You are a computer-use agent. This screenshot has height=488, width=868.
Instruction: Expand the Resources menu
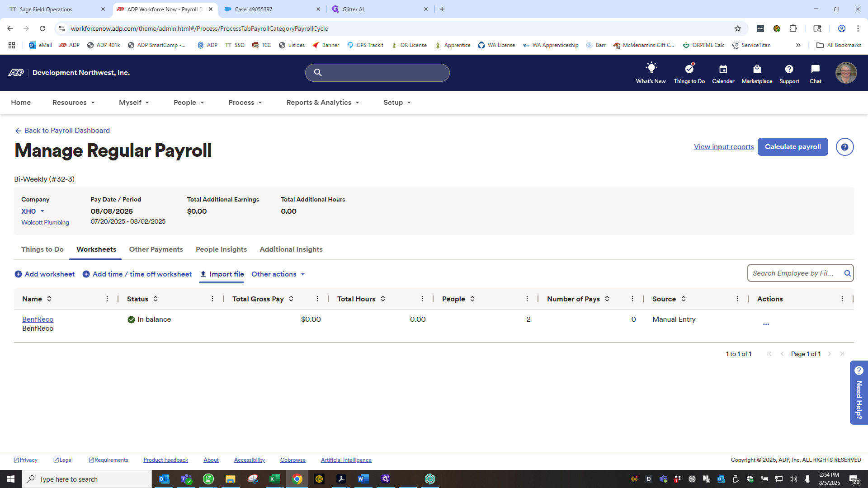coord(74,103)
